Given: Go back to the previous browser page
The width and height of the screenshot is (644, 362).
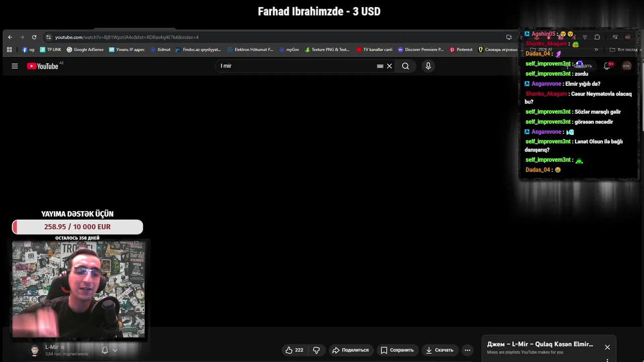Looking at the screenshot, I should (x=10, y=37).
